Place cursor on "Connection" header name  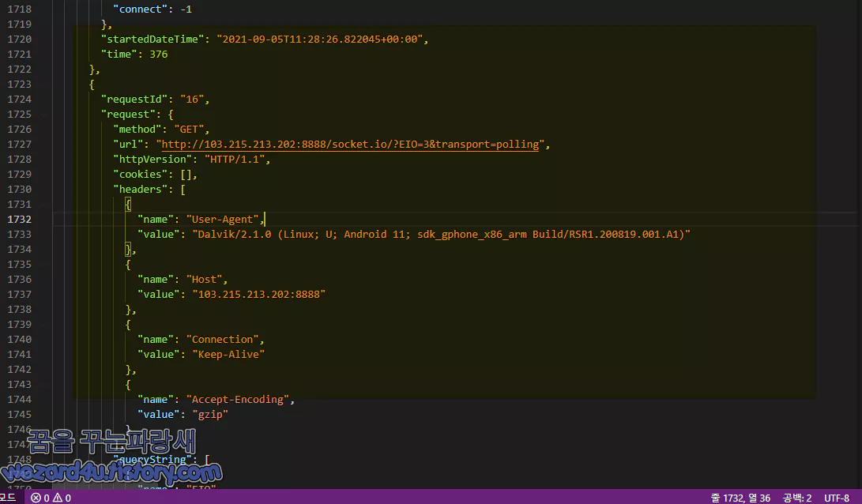tap(222, 339)
